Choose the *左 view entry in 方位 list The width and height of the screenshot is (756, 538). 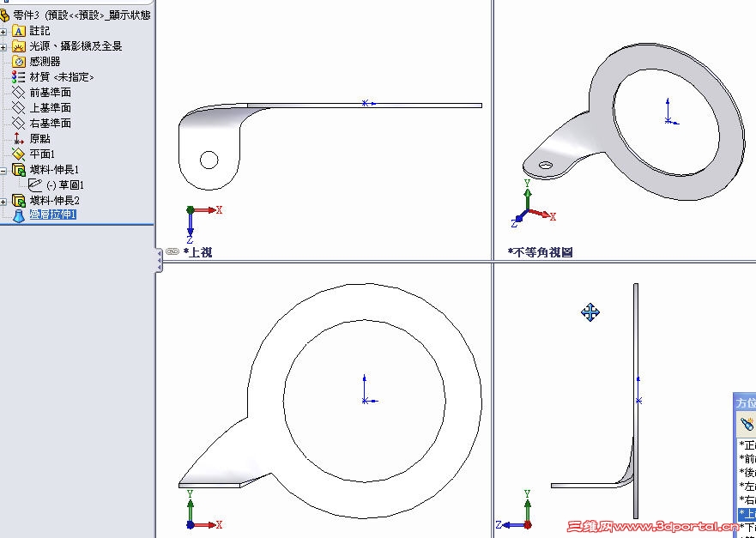tap(747, 486)
